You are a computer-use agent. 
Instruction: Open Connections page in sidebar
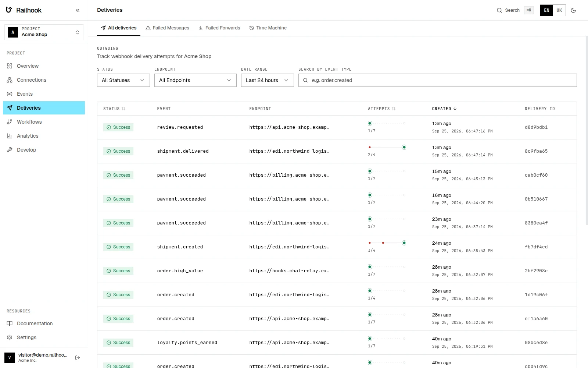click(x=44, y=80)
